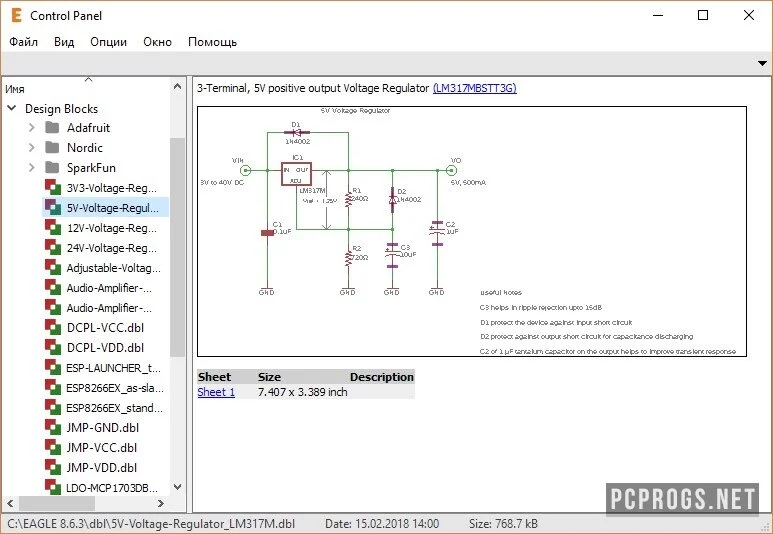Click the tree horizontal scrollbar thumb
773x534 pixels.
(x=56, y=503)
